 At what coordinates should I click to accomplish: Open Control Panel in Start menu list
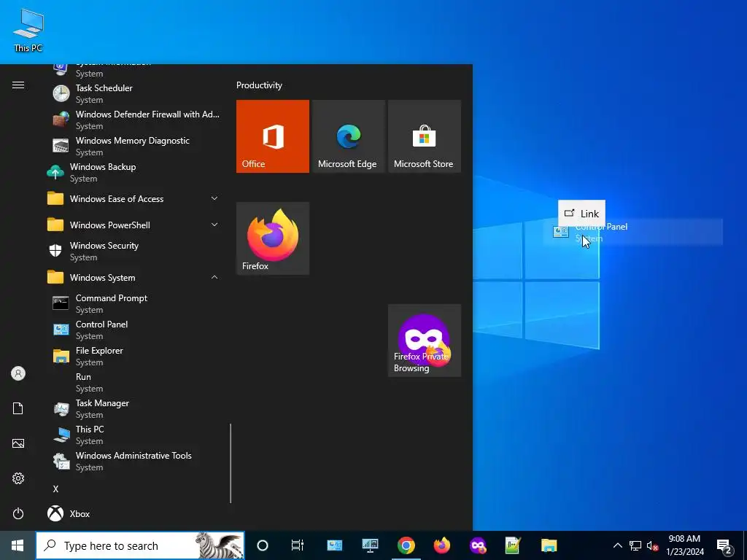point(134,330)
